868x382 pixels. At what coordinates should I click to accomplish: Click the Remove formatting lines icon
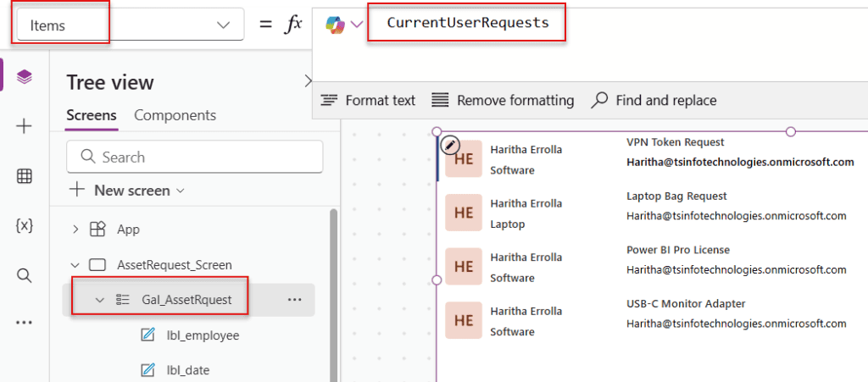click(440, 100)
